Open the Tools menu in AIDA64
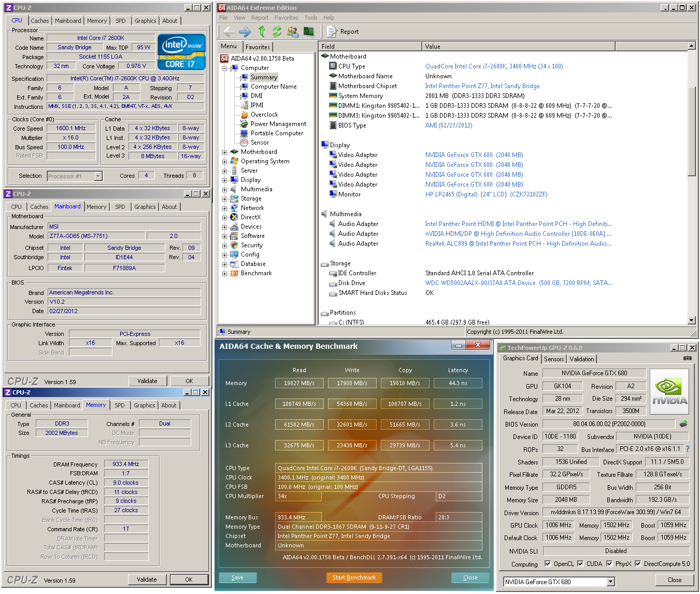This screenshot has width=700, height=594. pos(311,18)
